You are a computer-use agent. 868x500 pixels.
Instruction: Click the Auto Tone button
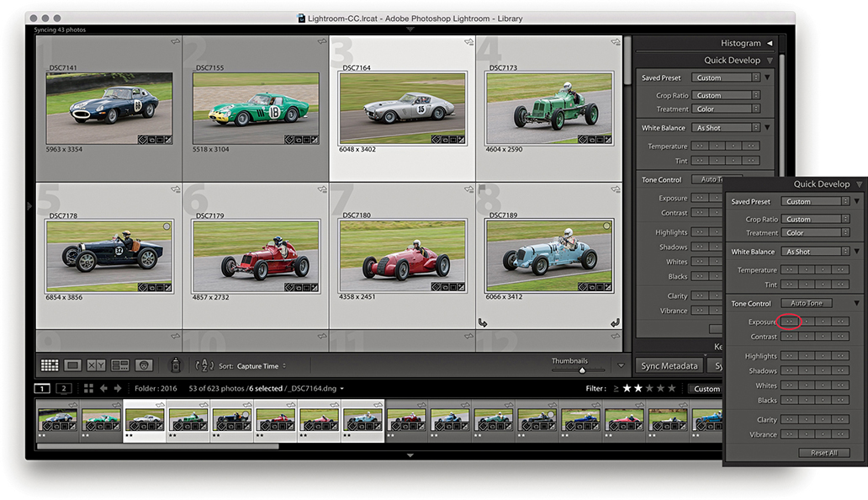[x=807, y=303]
